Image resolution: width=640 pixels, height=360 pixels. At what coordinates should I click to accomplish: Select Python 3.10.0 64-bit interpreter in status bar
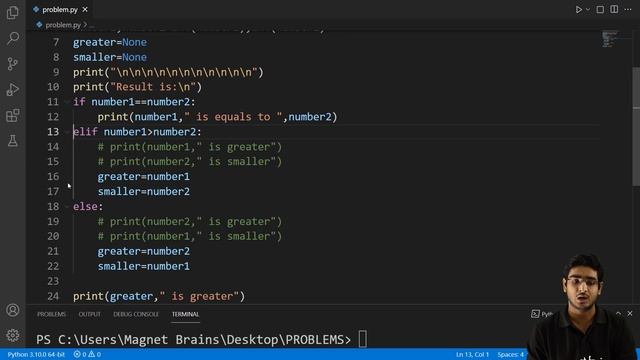click(36, 354)
